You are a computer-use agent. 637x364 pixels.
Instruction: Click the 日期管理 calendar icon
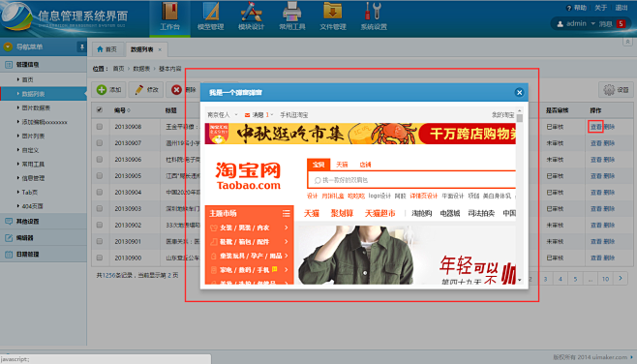9,255
